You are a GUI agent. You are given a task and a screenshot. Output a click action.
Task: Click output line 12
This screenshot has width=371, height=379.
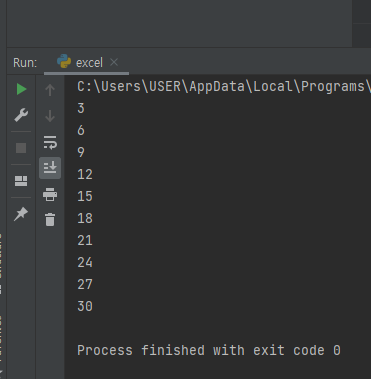pos(85,174)
